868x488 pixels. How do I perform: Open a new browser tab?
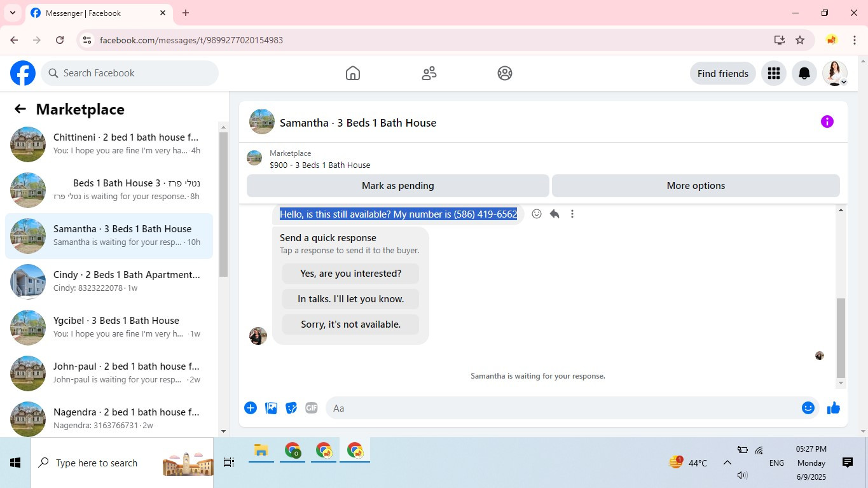[x=186, y=13]
